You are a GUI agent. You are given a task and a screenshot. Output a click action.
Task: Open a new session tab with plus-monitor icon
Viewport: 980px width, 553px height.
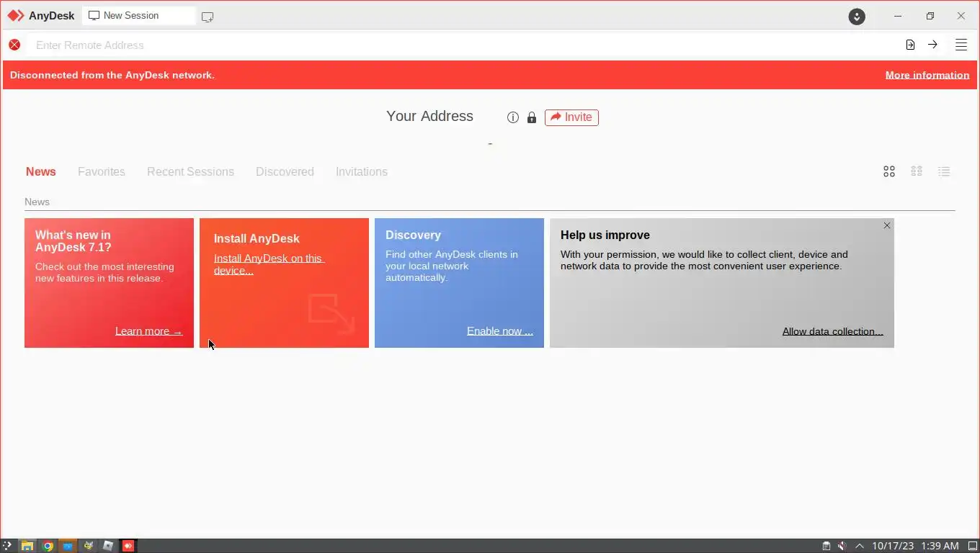[x=208, y=17]
